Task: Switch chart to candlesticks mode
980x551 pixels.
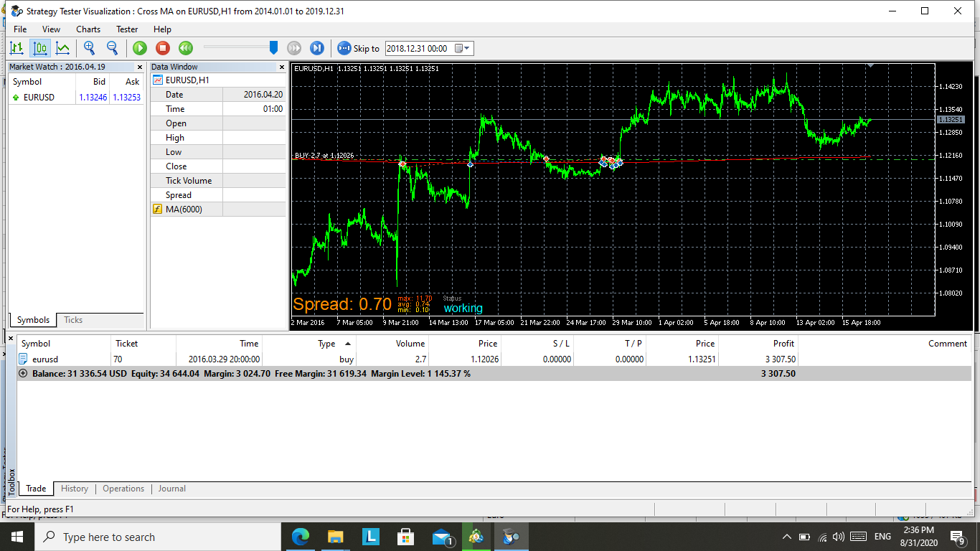Action: (40, 48)
